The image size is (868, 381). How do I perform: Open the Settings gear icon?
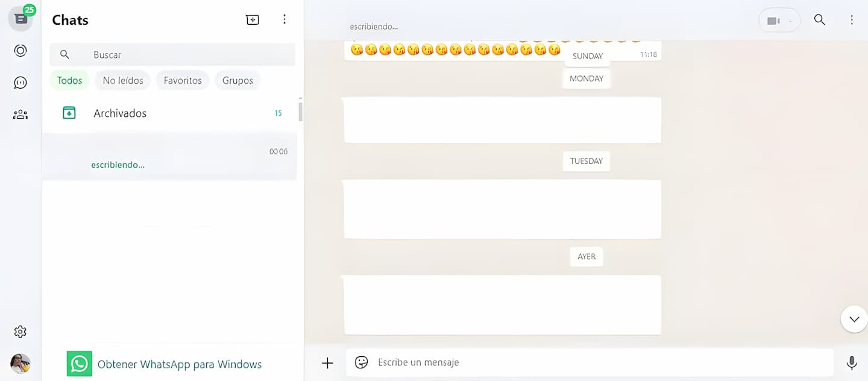[20, 332]
